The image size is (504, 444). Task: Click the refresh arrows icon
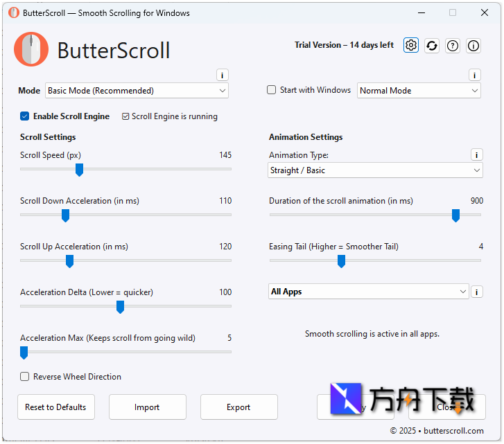432,46
